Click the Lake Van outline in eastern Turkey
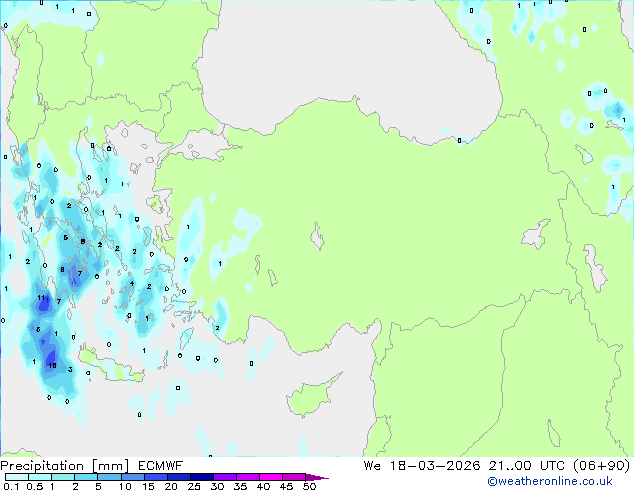 (535, 234)
